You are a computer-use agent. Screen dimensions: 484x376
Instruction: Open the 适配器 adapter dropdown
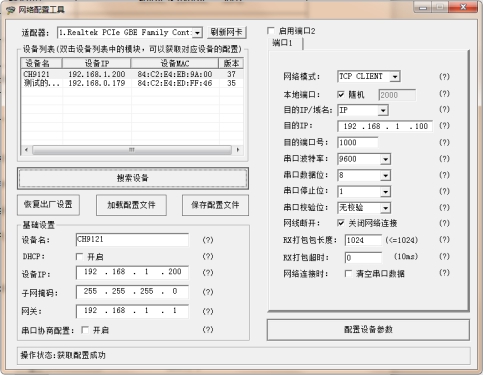pyautogui.click(x=198, y=33)
